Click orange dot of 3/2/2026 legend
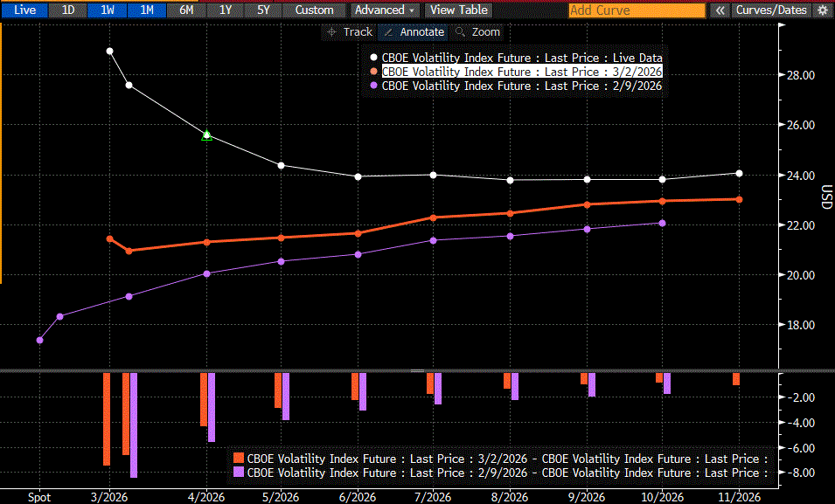The height and width of the screenshot is (504, 835). 373,72
